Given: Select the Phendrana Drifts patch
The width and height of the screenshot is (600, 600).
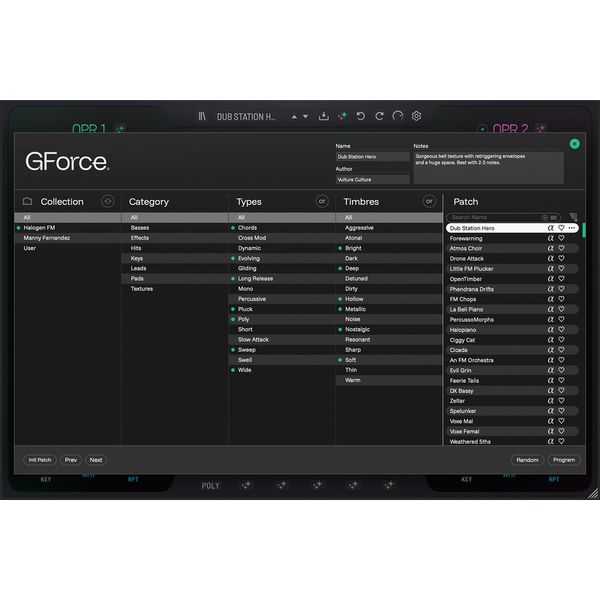Looking at the screenshot, I should (x=512, y=289).
